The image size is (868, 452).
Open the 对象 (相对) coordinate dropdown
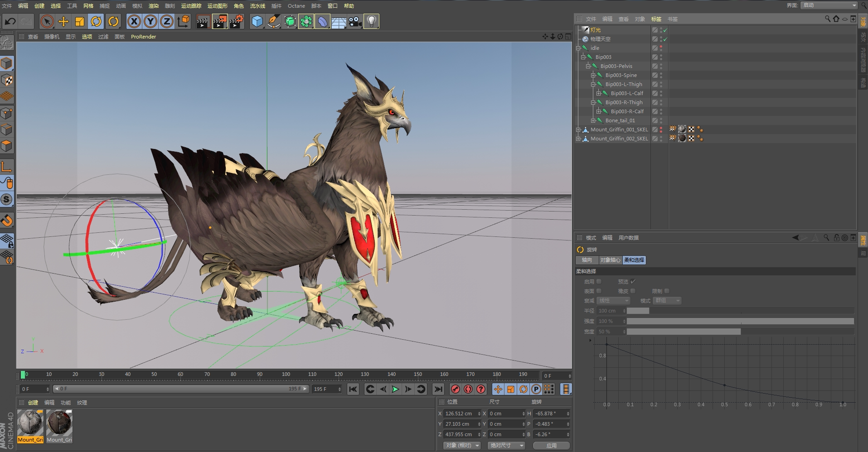(461, 446)
